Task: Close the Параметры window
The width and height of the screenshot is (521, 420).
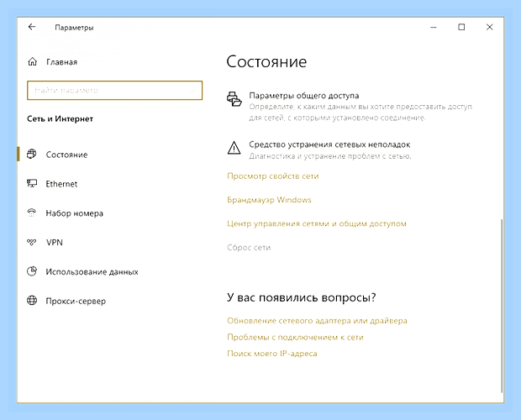Action: (x=489, y=27)
